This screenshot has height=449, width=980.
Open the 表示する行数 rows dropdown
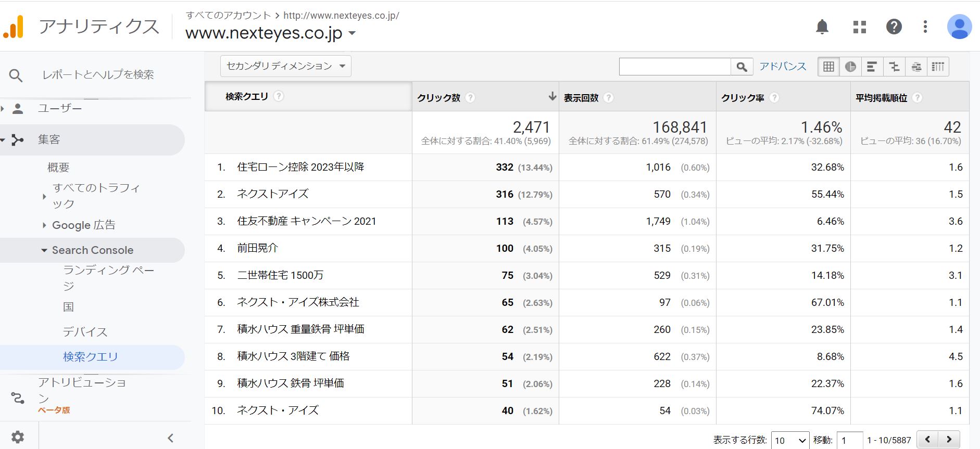click(x=790, y=440)
